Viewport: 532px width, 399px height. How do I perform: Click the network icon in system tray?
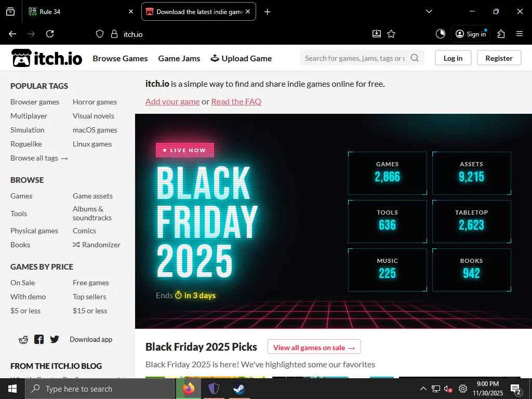click(436, 389)
